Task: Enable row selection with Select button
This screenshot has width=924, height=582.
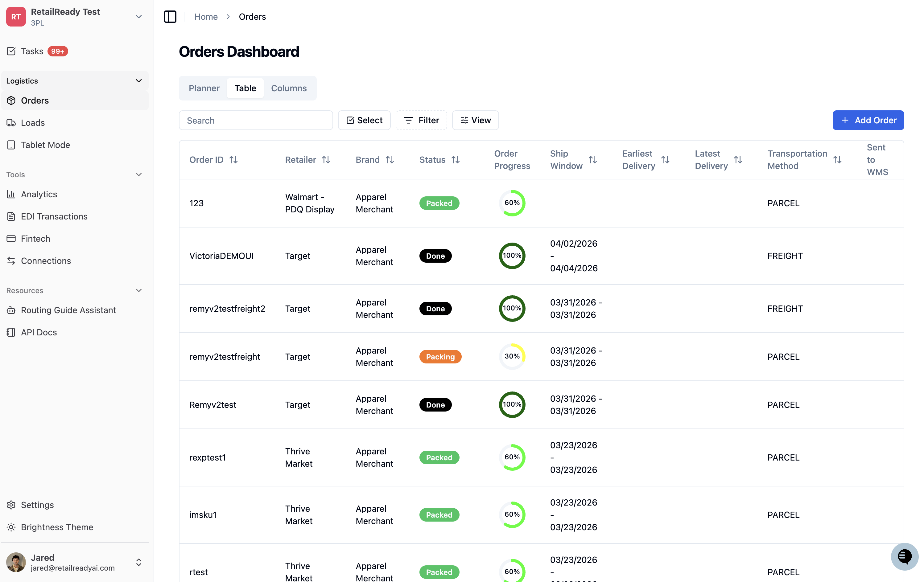Action: (364, 120)
